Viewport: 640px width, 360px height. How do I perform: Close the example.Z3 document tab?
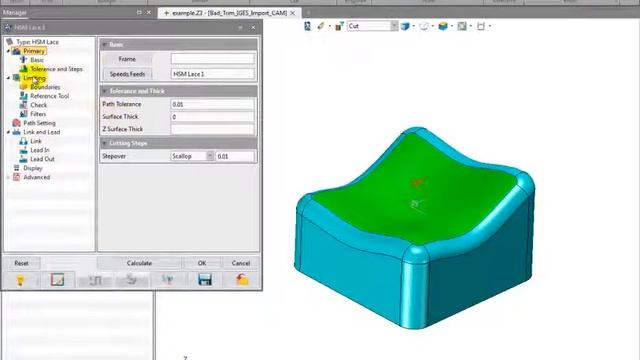click(x=293, y=13)
